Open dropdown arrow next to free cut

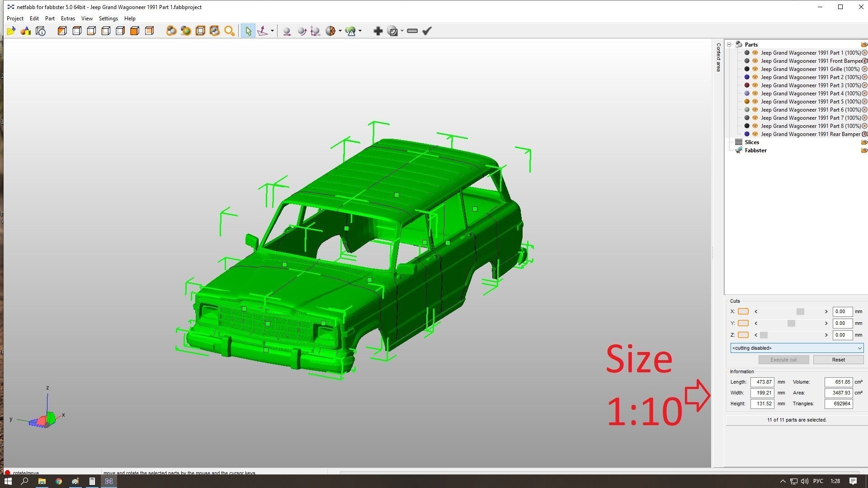[340, 31]
